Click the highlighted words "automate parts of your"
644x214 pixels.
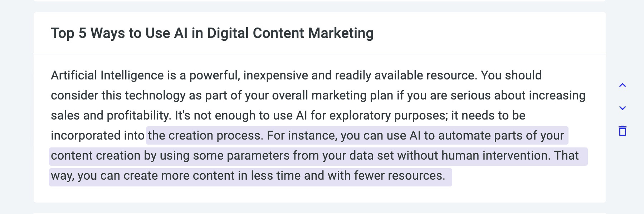coord(501,136)
